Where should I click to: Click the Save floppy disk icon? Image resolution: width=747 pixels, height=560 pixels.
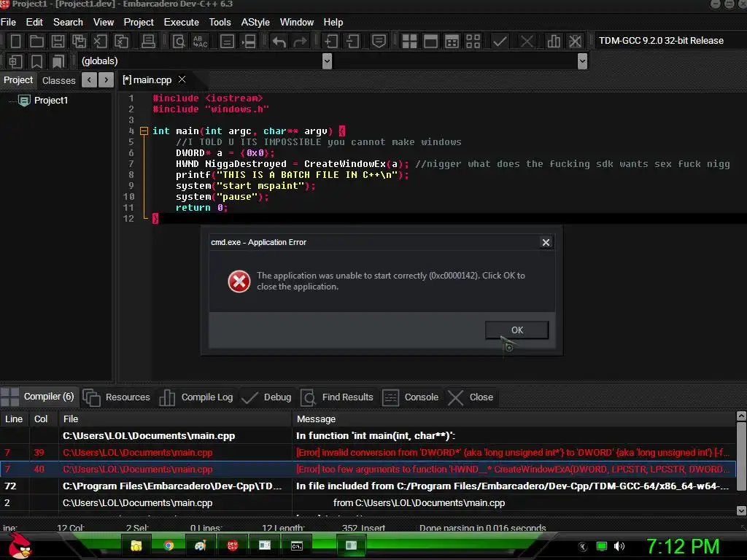(58, 42)
